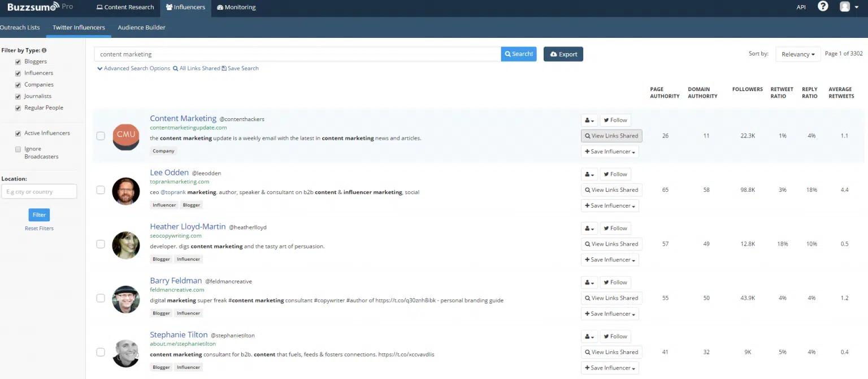Expand Save Influencer for Content Marketing

[610, 152]
